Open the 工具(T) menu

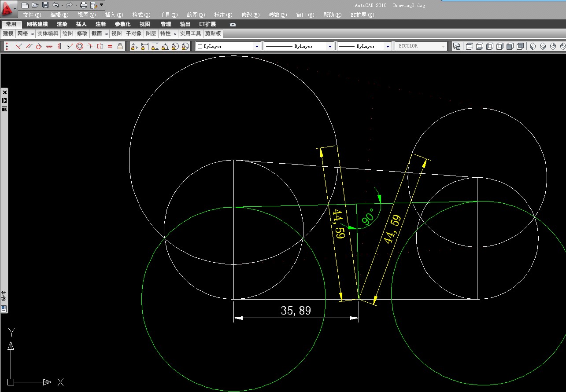click(169, 15)
